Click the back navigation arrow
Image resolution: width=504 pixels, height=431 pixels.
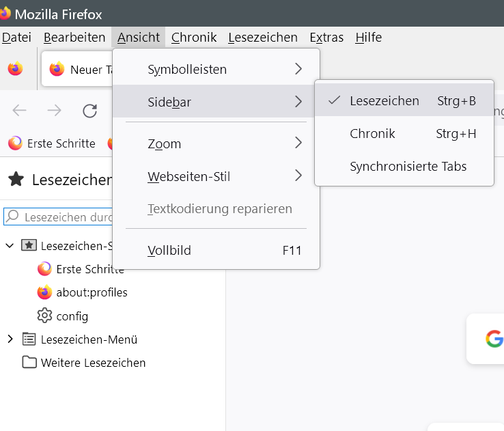coord(19,111)
